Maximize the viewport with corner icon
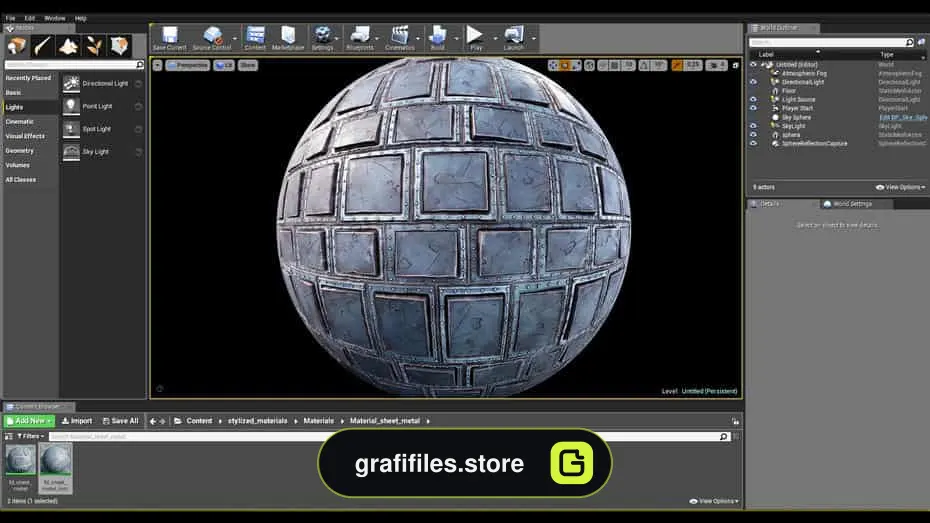This screenshot has height=523, width=930. [x=735, y=65]
